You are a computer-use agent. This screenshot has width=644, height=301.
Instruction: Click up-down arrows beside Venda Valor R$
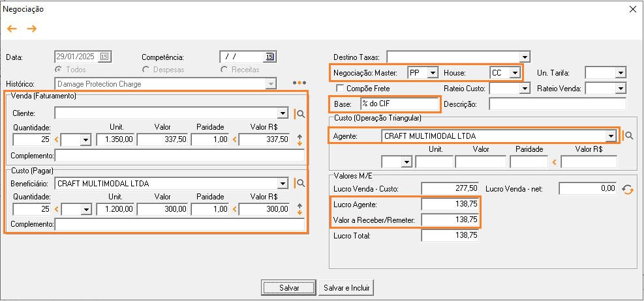point(300,140)
